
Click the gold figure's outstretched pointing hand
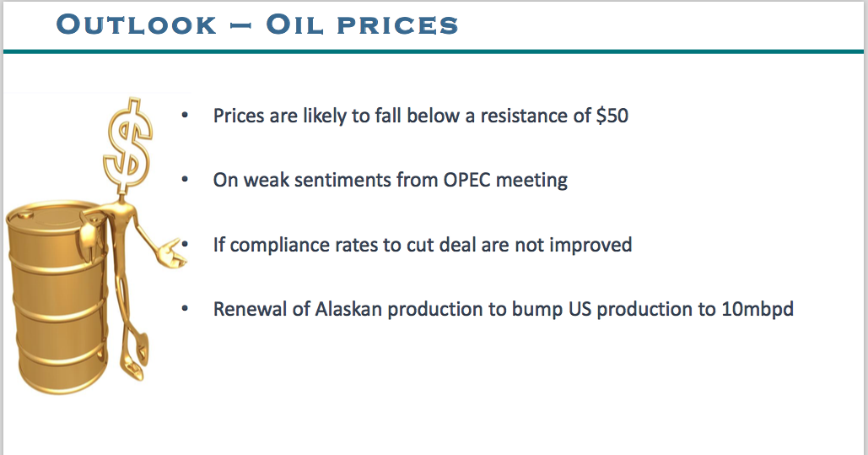click(x=175, y=250)
